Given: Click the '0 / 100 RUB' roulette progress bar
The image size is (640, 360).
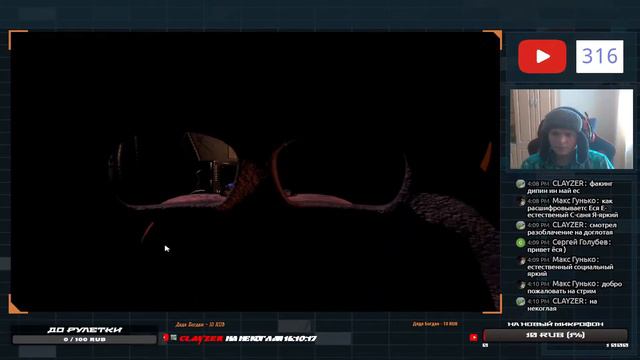Looking at the screenshot, I should pyautogui.click(x=84, y=339).
